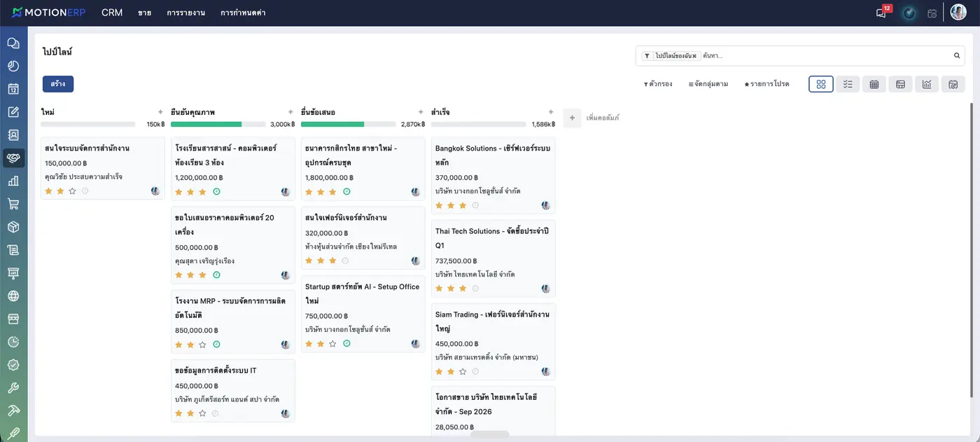Open the จัดกลุ่มตาม group-by dropdown
The height and width of the screenshot is (442, 980).
point(708,84)
